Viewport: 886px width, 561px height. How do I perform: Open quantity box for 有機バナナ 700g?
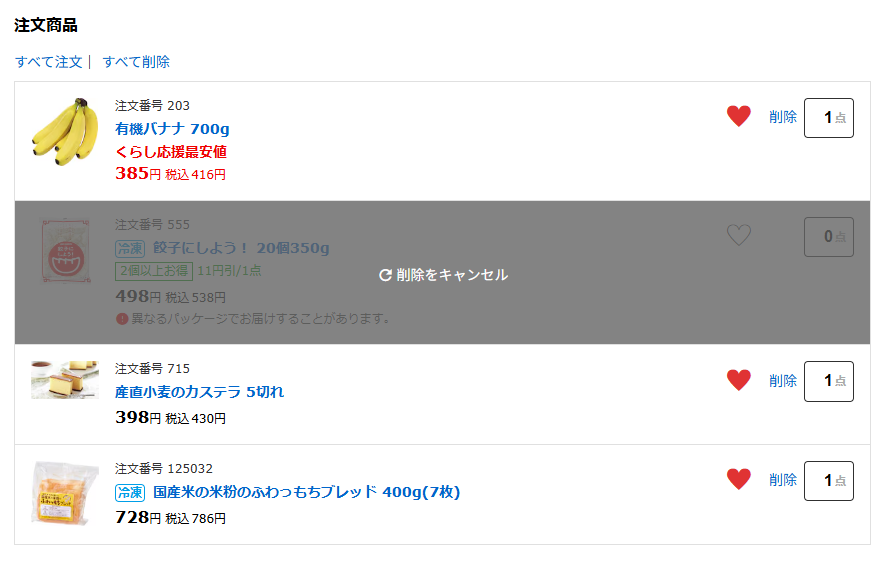pos(828,118)
